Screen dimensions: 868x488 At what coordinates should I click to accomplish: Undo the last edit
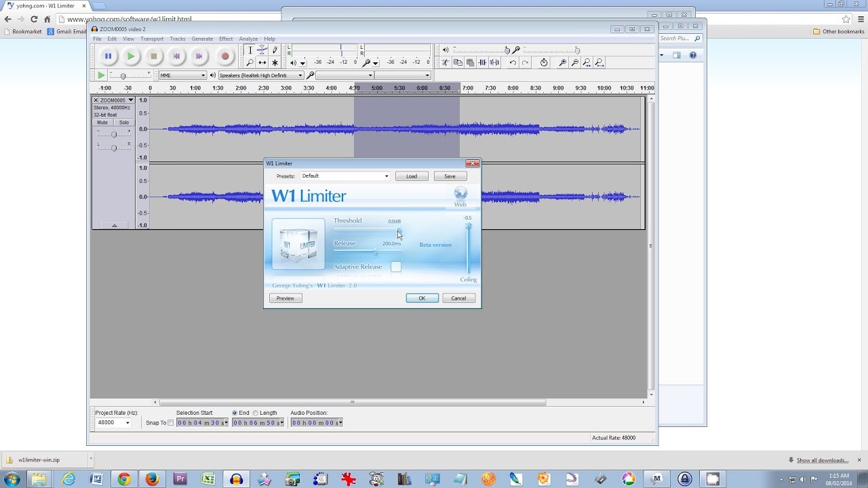[513, 62]
